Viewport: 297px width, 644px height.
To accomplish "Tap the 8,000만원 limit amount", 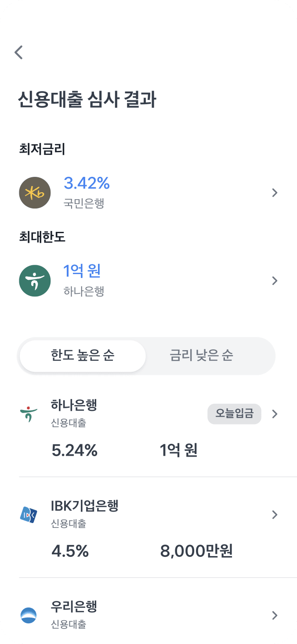I will pos(196,551).
